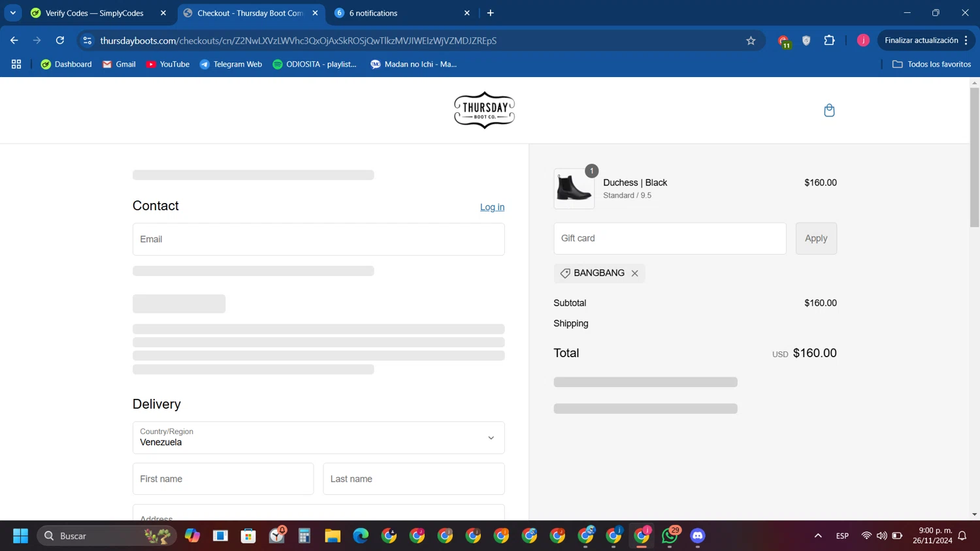Click the Thursday Boot Co. logo
Viewport: 980px width, 551px height.
point(484,110)
